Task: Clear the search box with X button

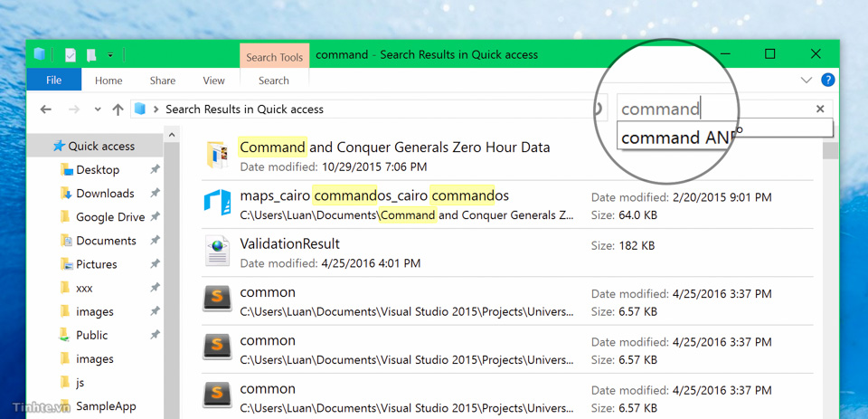Action: coord(820,110)
